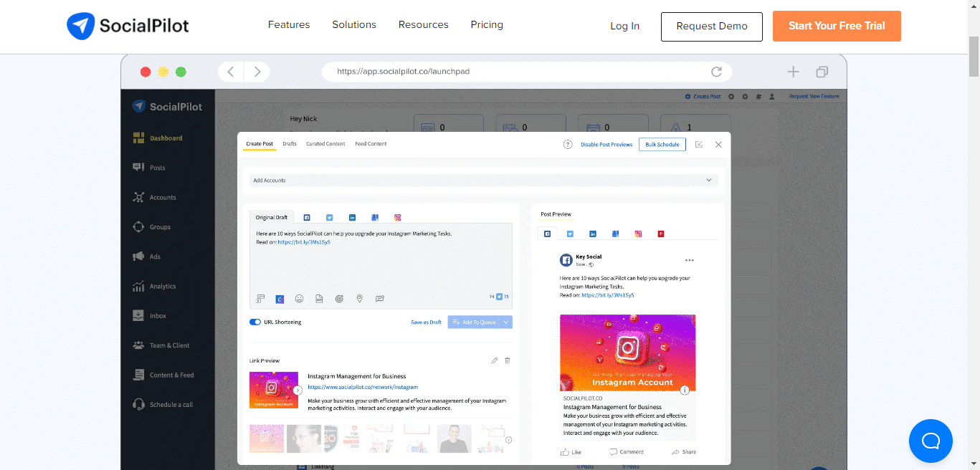Insert an emoji into the draft
Screen dimensions: 980x470
[x=300, y=299]
